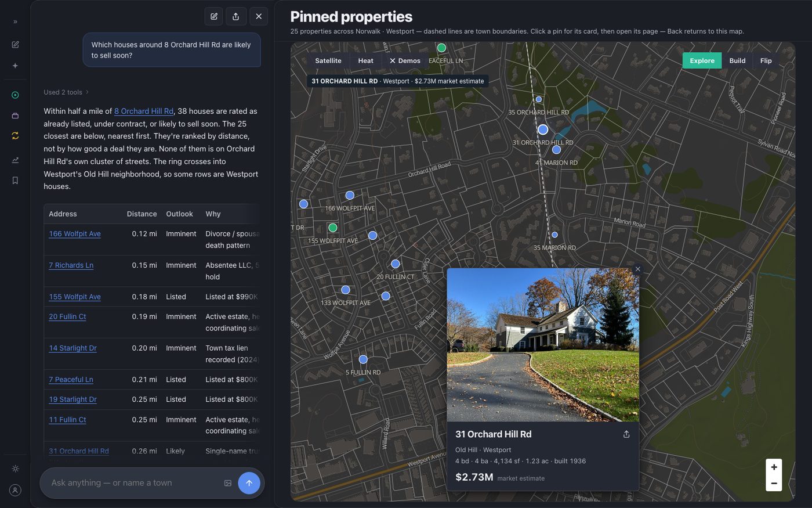Click edit icon at top of chat panel
812x508 pixels.
[x=214, y=16]
